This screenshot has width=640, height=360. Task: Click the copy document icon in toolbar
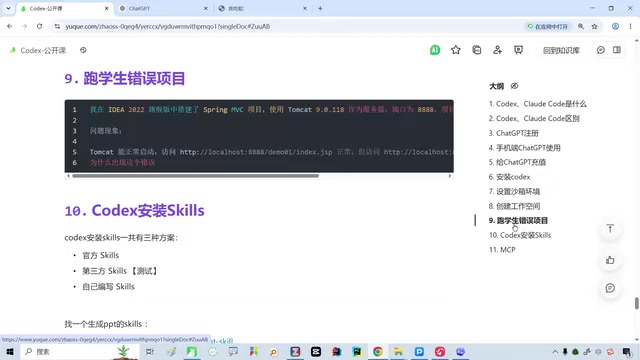click(476, 50)
